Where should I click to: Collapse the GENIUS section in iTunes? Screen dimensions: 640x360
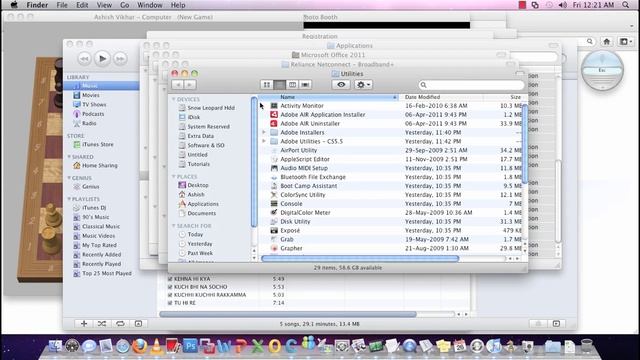click(69, 178)
